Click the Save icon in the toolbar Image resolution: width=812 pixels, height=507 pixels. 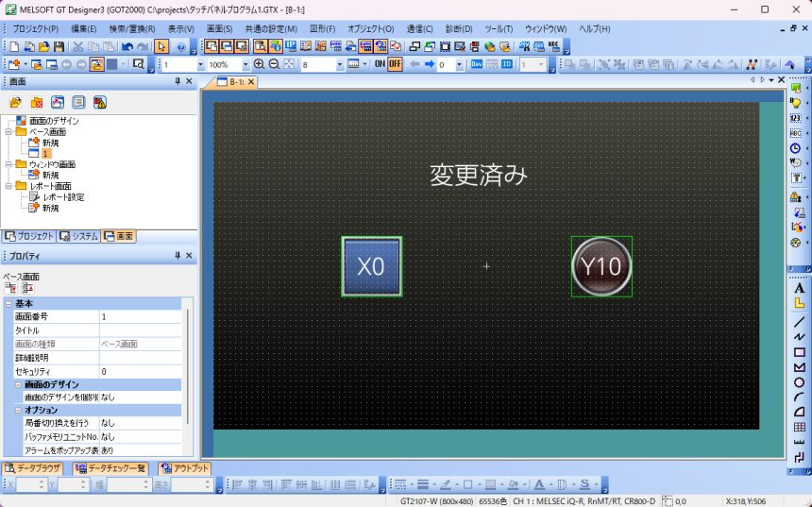(x=59, y=46)
